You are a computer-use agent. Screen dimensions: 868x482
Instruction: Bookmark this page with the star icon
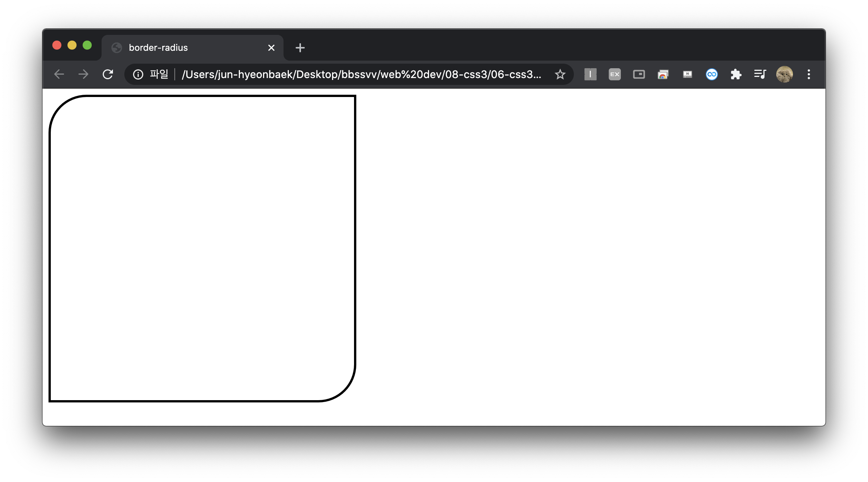(560, 74)
